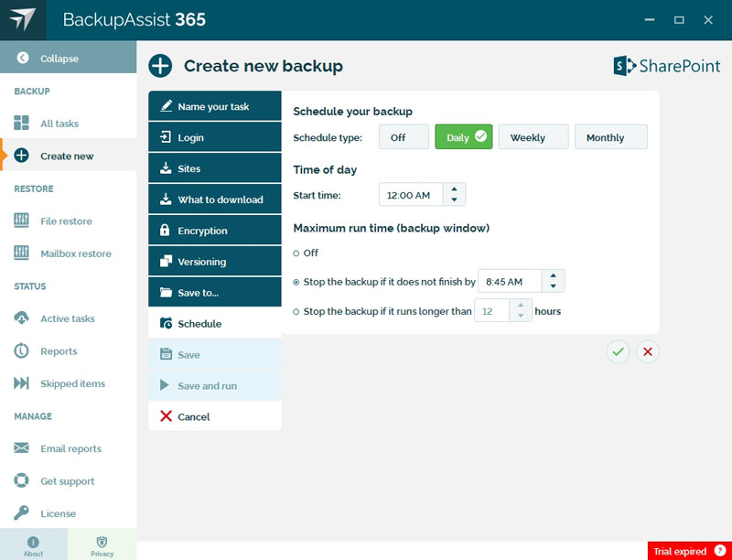Click Save and run
The height and width of the screenshot is (560, 732).
tap(215, 385)
